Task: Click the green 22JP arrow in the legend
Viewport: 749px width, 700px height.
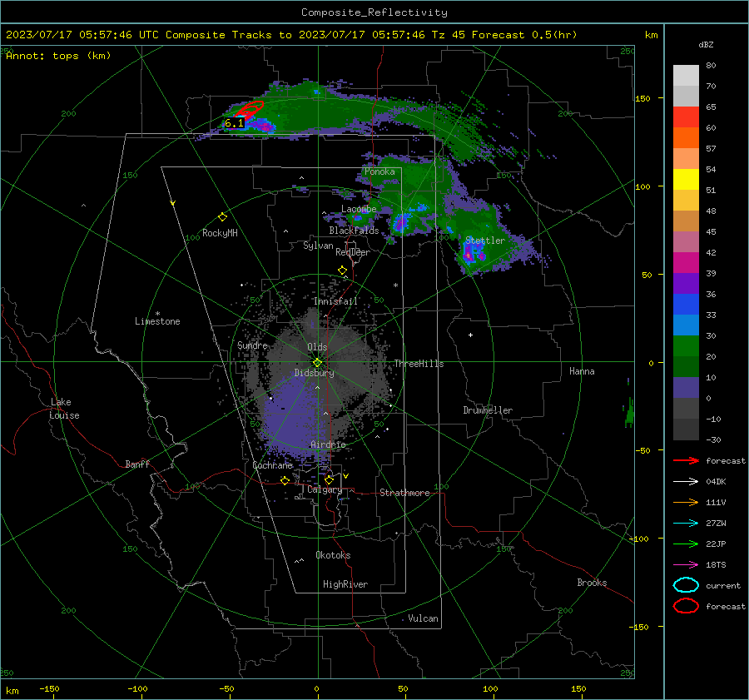Action: (x=686, y=544)
